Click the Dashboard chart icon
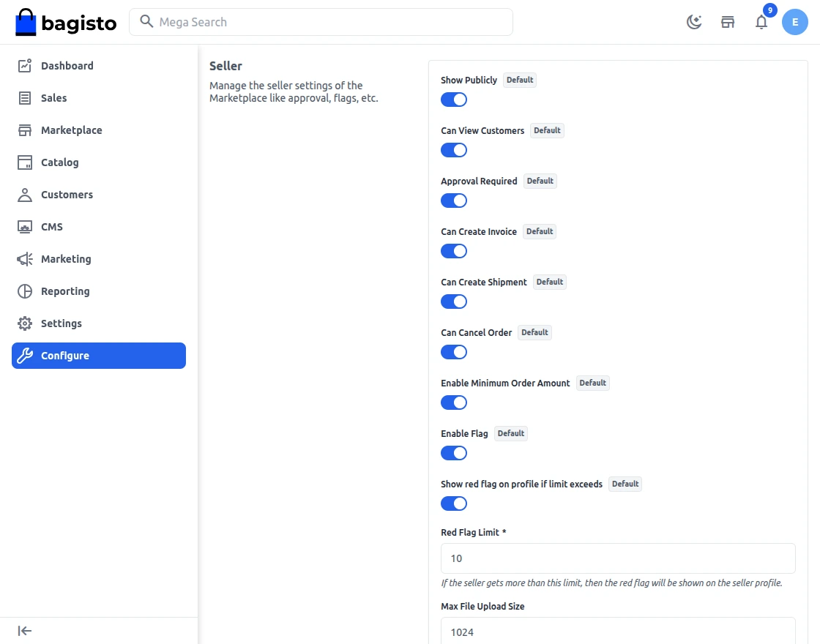 tap(25, 66)
